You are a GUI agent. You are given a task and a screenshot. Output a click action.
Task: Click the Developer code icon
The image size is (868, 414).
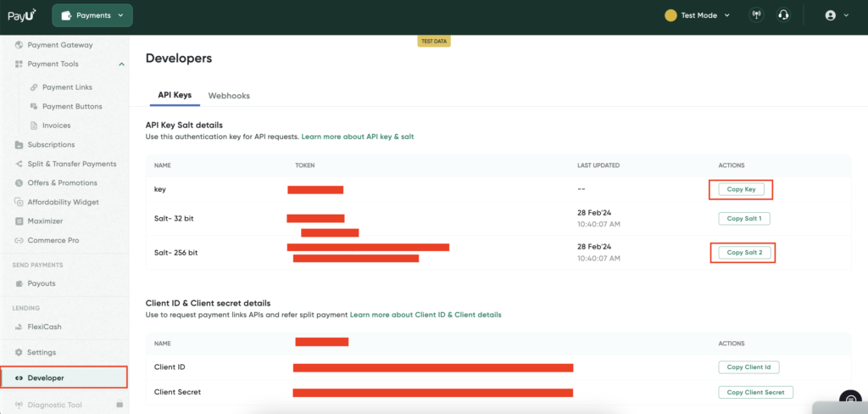19,378
